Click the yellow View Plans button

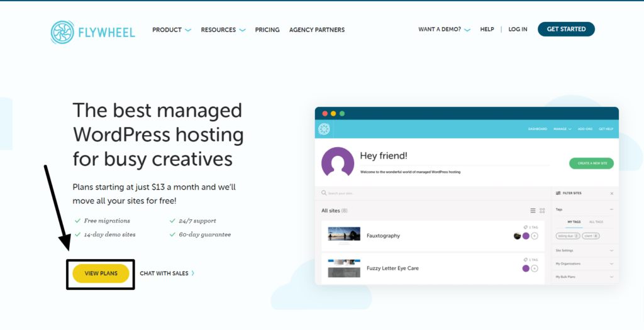click(101, 273)
